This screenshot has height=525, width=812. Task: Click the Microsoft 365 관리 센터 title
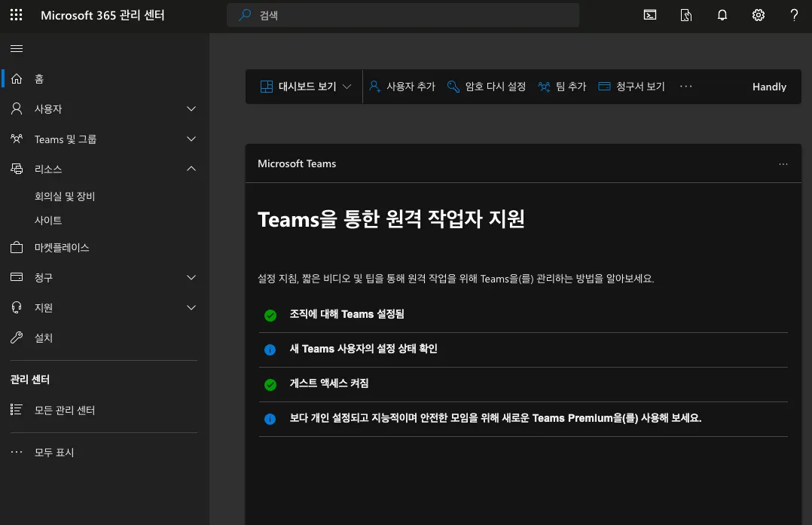(x=102, y=15)
